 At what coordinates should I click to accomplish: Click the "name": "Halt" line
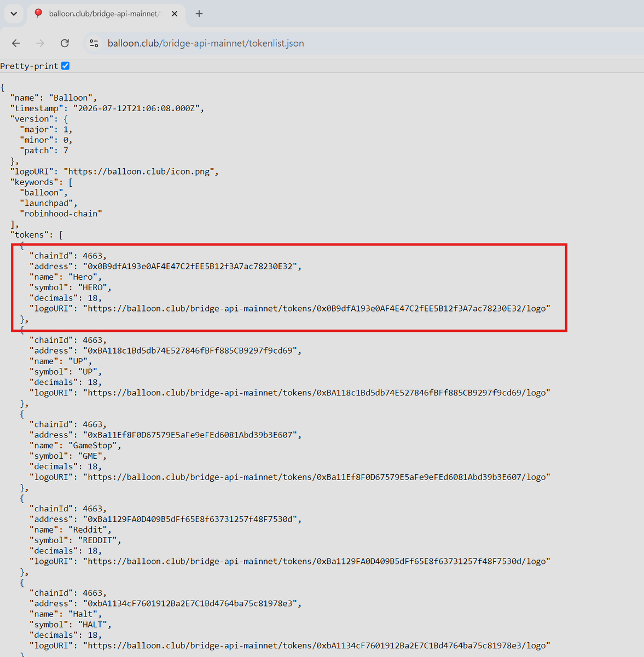pyautogui.click(x=66, y=614)
